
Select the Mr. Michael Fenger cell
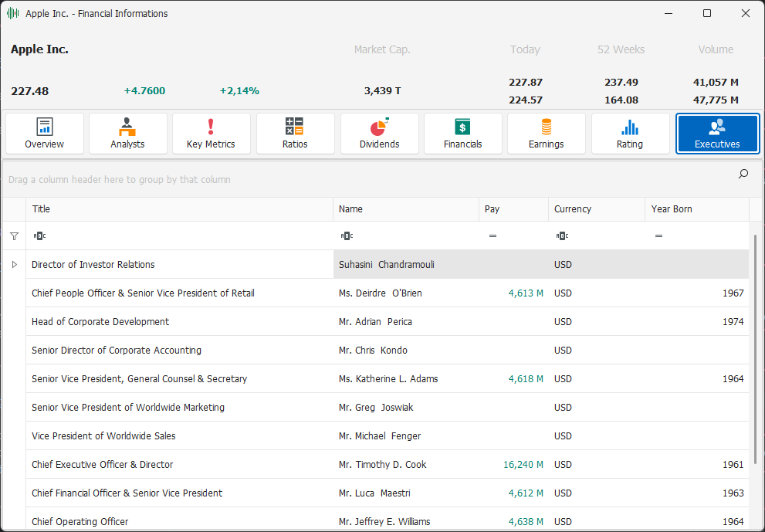406,435
